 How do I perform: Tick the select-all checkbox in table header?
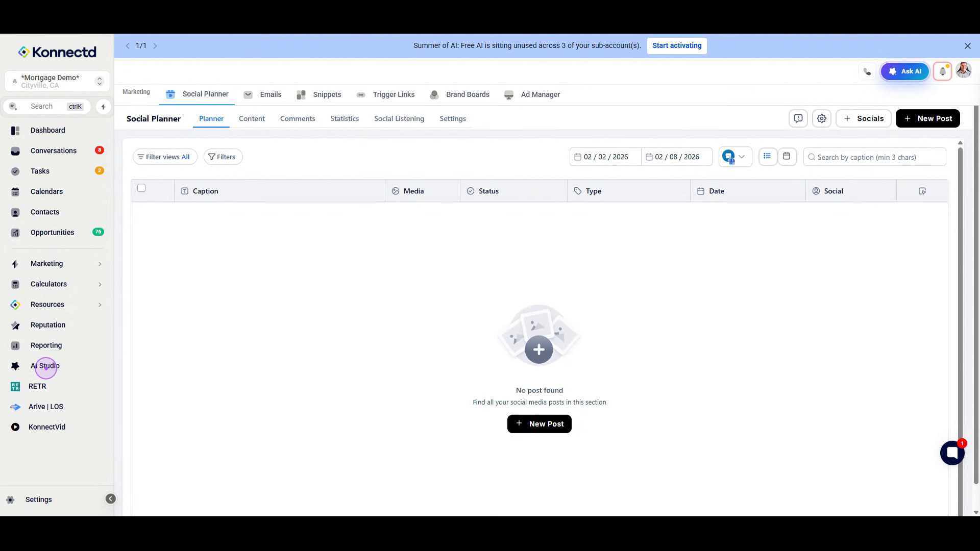tap(141, 188)
